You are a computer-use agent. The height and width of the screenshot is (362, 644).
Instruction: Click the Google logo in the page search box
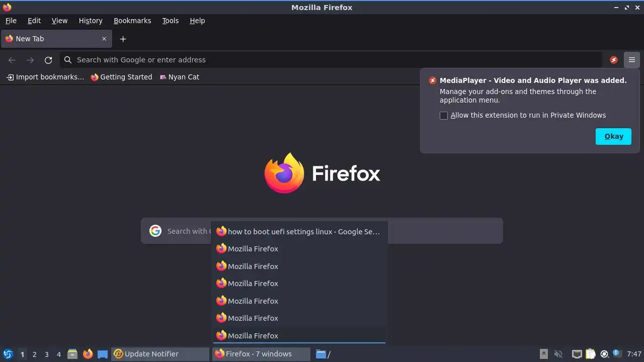point(155,231)
